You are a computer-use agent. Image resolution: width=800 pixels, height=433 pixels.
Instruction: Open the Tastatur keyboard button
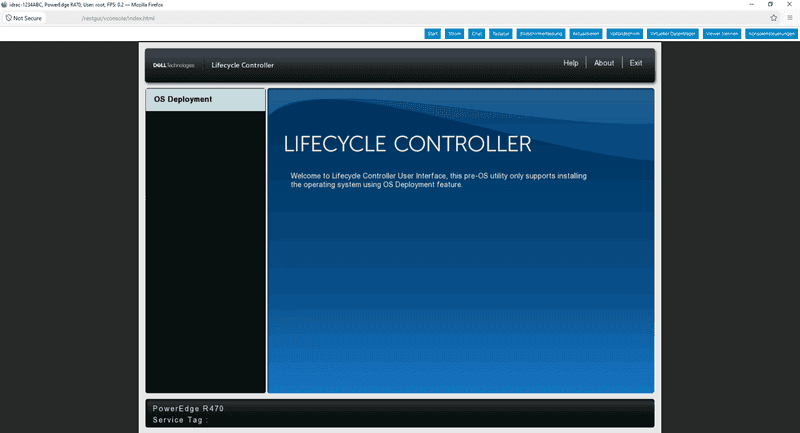click(x=501, y=34)
